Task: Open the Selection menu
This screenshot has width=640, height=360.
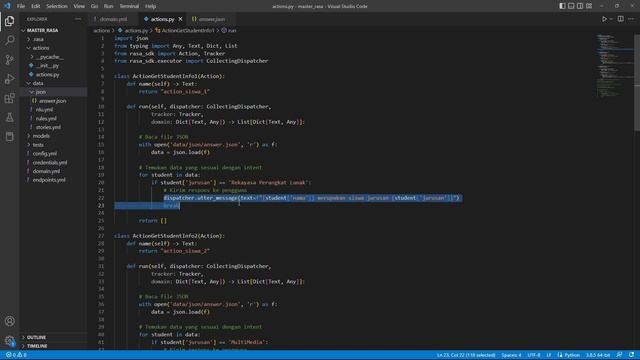Action: [x=57, y=6]
